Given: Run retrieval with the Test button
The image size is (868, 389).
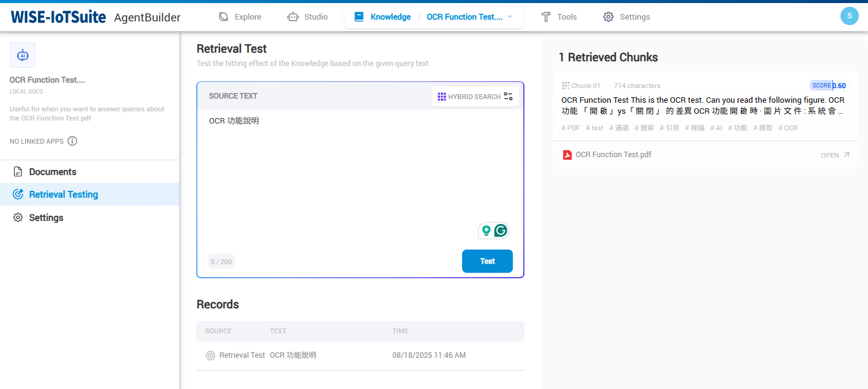Looking at the screenshot, I should click(487, 261).
